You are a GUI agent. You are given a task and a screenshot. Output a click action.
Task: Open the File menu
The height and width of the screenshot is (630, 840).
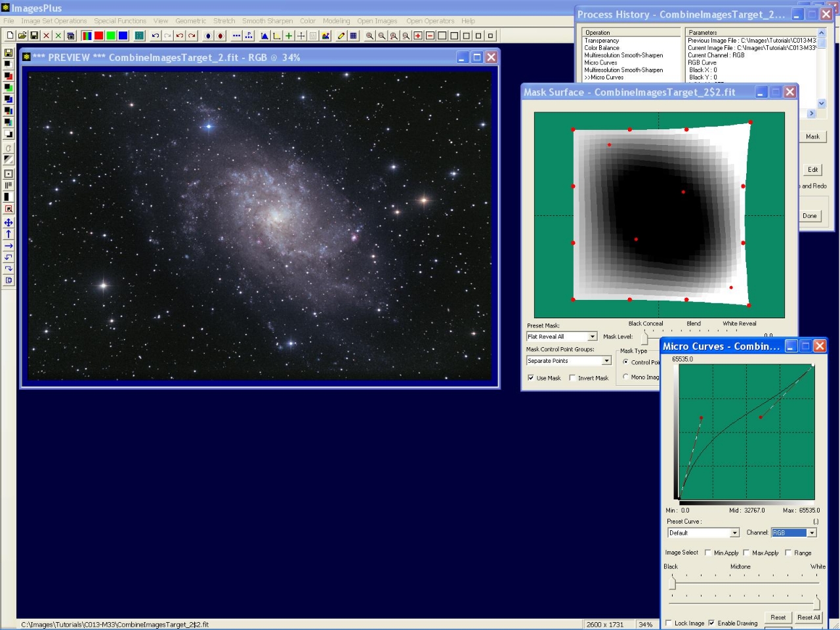point(9,21)
